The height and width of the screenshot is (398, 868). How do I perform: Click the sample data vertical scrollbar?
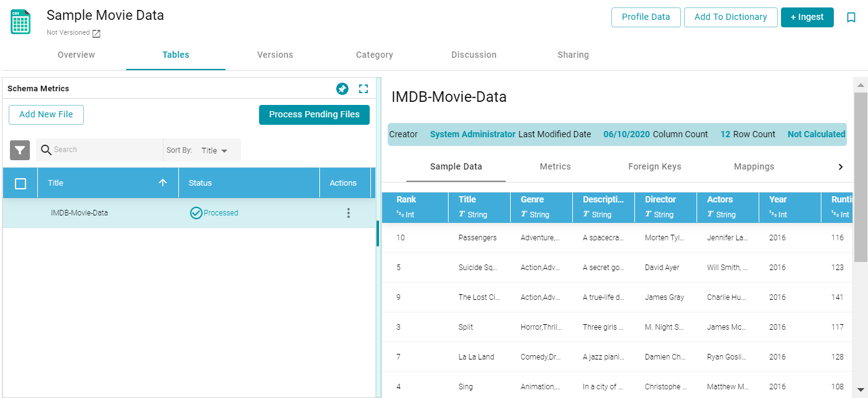click(x=861, y=177)
